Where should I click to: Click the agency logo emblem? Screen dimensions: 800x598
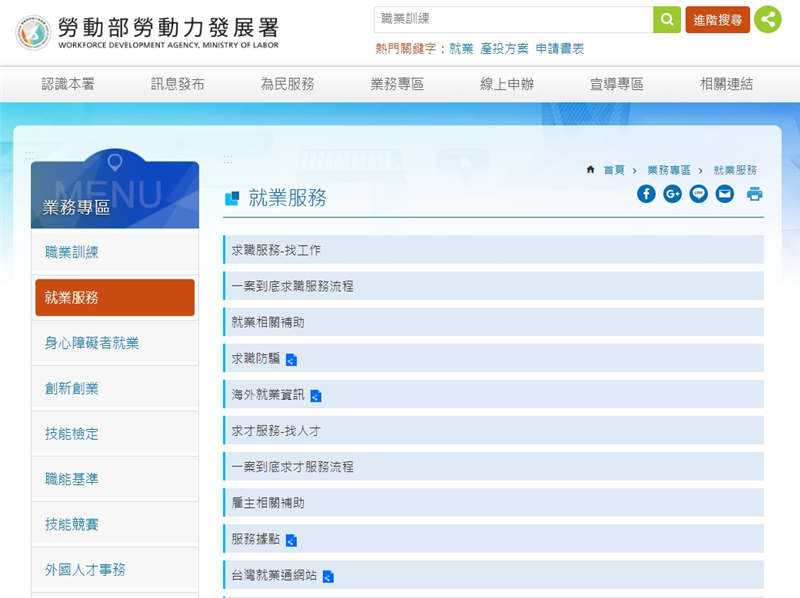[33, 33]
